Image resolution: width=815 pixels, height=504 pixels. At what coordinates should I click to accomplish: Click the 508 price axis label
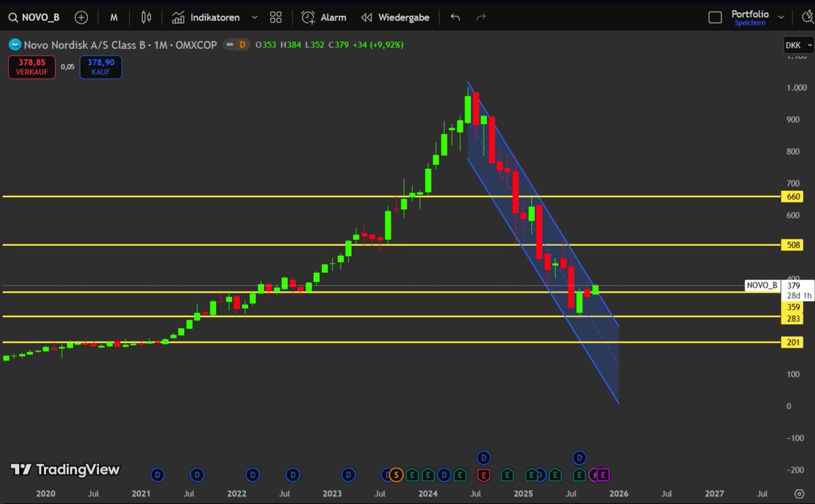coord(792,245)
